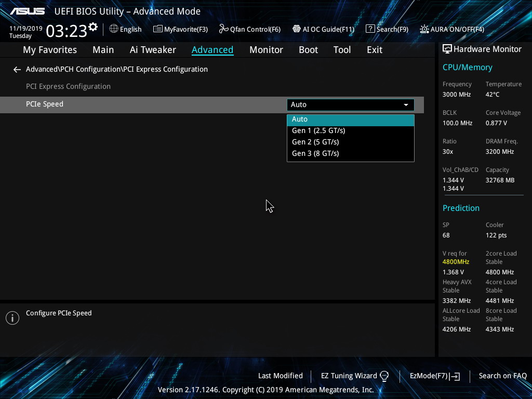Click the info icon by help text

click(x=12, y=318)
